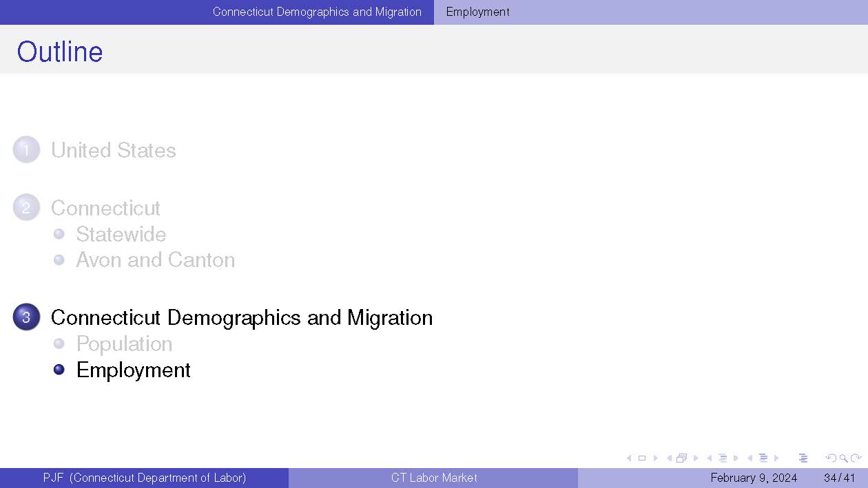The height and width of the screenshot is (488, 868).
Task: Click the slide rectangle navigation icon
Action: tap(642, 458)
